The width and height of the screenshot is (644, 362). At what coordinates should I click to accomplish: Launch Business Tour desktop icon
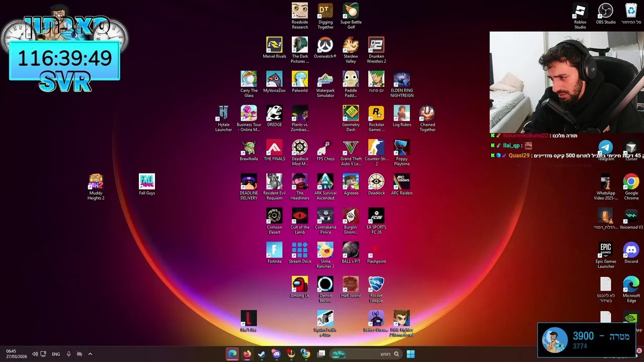pyautogui.click(x=249, y=119)
